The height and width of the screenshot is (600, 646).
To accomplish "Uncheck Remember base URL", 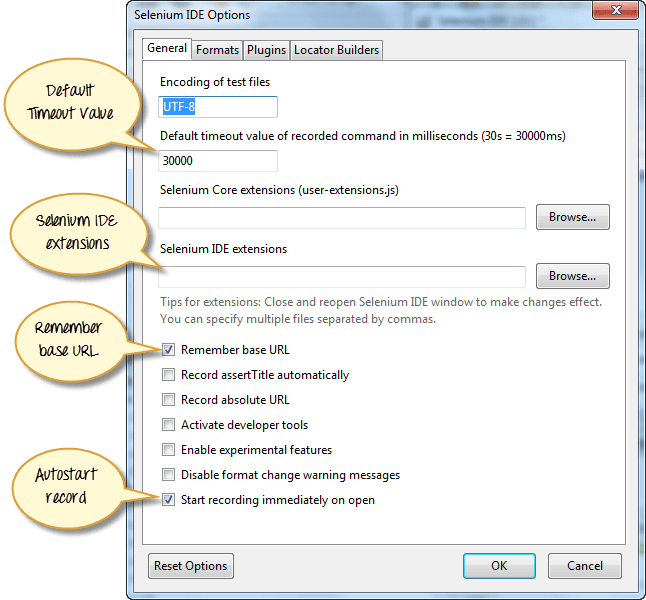I will pyautogui.click(x=169, y=350).
